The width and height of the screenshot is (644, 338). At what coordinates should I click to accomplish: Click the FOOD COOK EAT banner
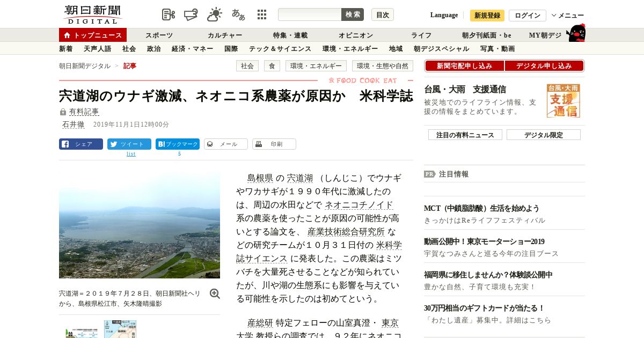coord(363,80)
